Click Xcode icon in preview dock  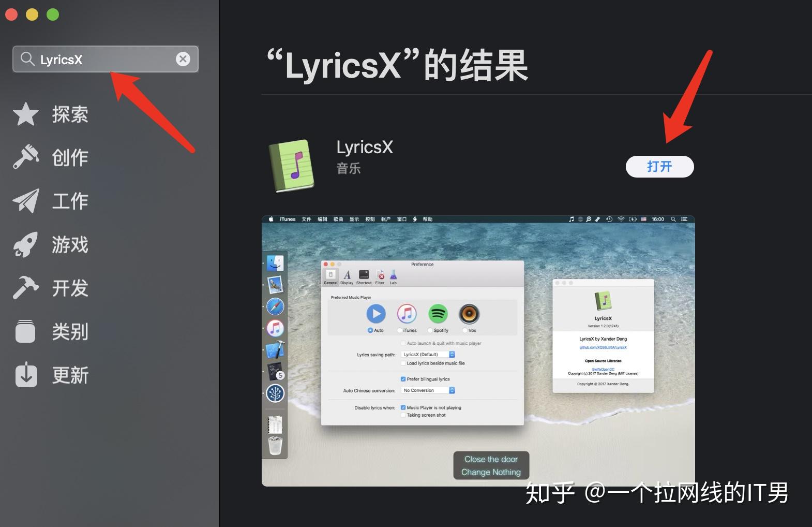(275, 350)
